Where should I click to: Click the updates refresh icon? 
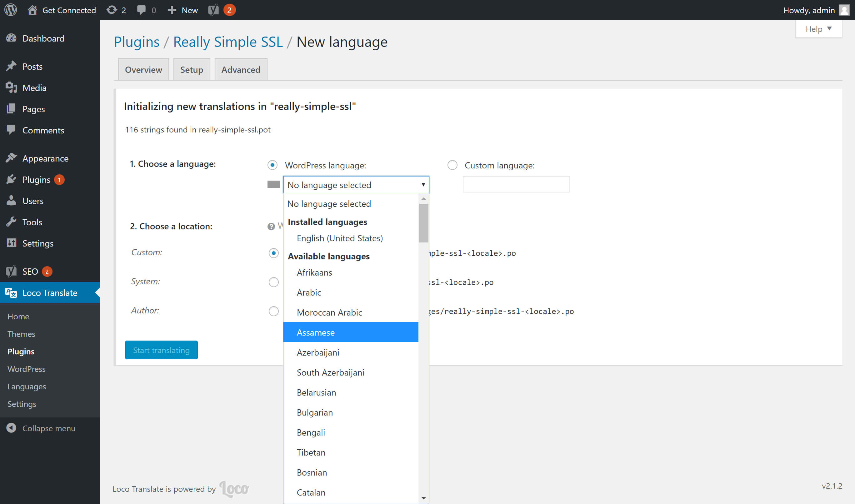click(x=111, y=10)
